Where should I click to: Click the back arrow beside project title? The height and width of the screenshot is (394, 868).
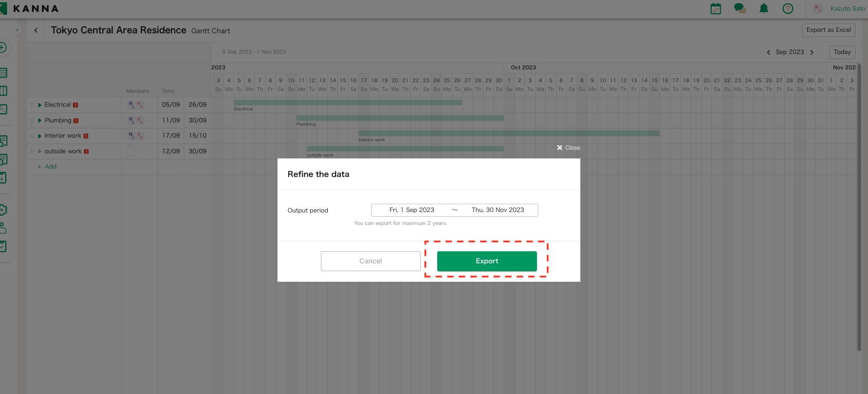click(x=36, y=30)
